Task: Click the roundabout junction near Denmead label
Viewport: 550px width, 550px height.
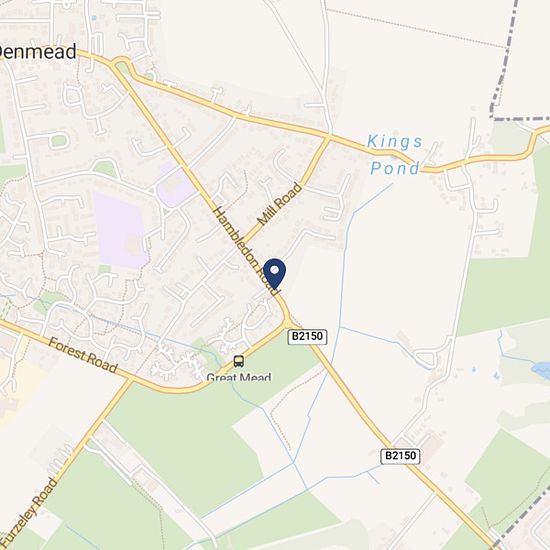Action: 122,67
